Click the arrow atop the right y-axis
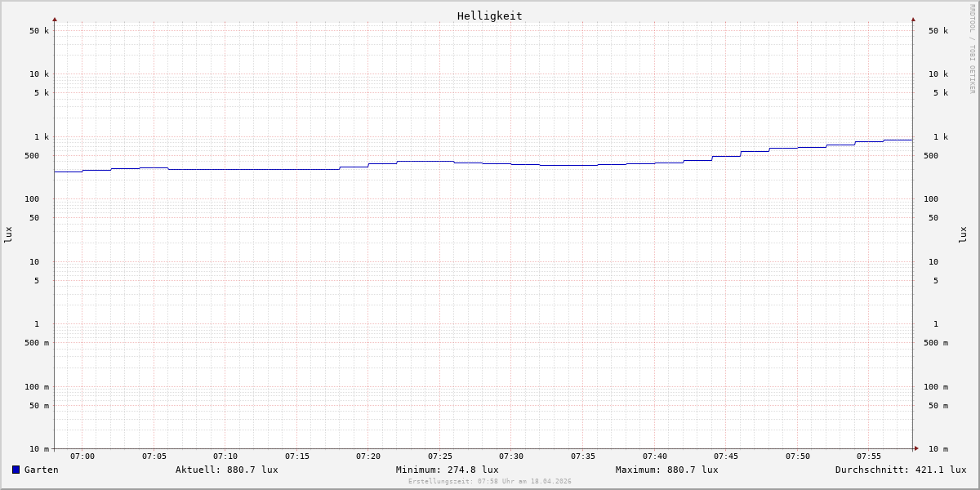The height and width of the screenshot is (490, 980). click(x=913, y=19)
